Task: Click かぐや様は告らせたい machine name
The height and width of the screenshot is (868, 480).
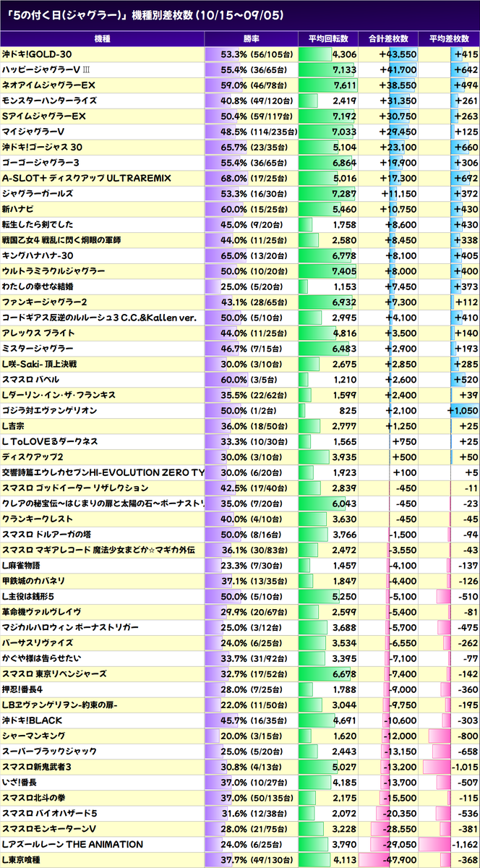Action: coord(41,658)
